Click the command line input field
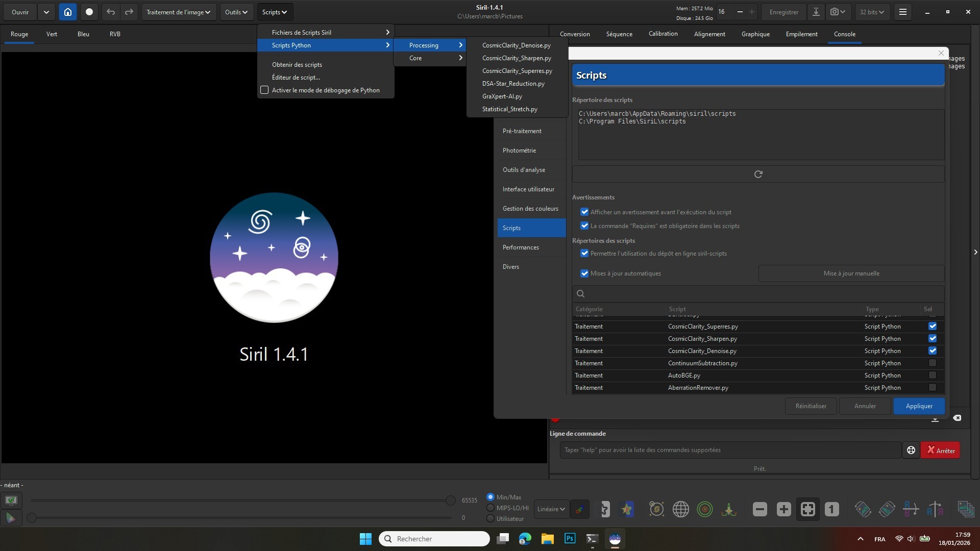Viewport: 980px width, 551px height. 730,450
